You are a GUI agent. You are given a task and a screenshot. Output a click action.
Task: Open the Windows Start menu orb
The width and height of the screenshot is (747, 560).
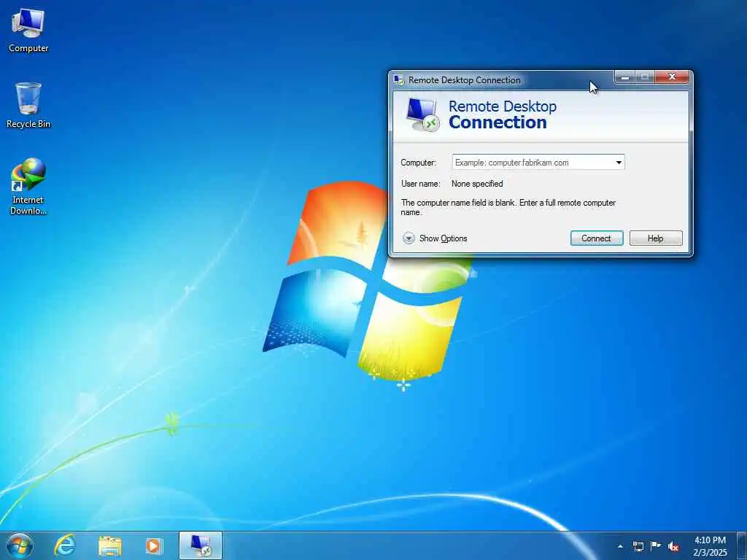[x=20, y=545]
